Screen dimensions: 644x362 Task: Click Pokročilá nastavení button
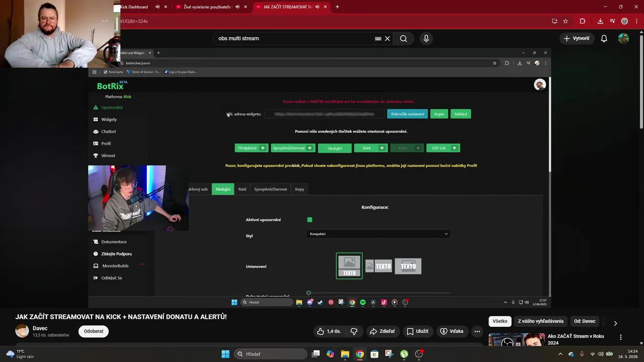408,114
